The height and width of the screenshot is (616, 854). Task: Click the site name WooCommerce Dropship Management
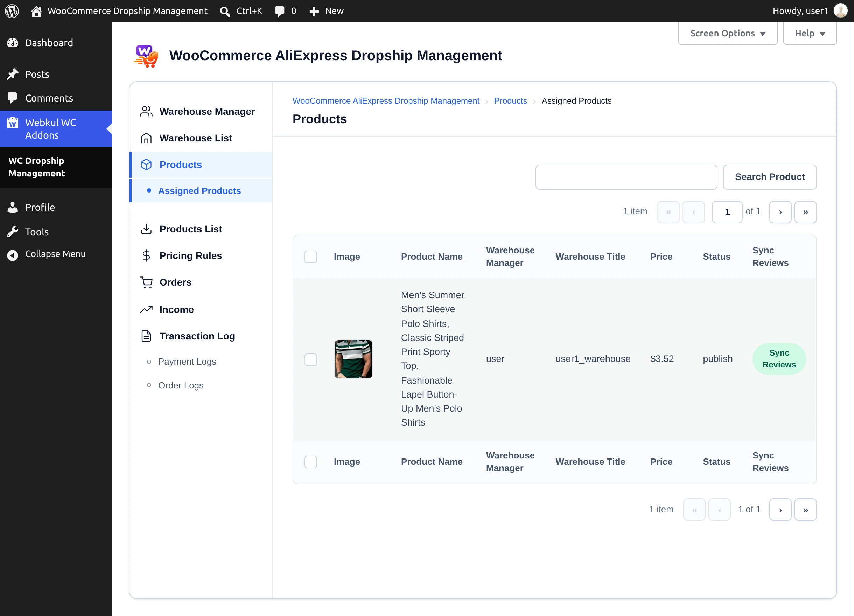click(127, 11)
